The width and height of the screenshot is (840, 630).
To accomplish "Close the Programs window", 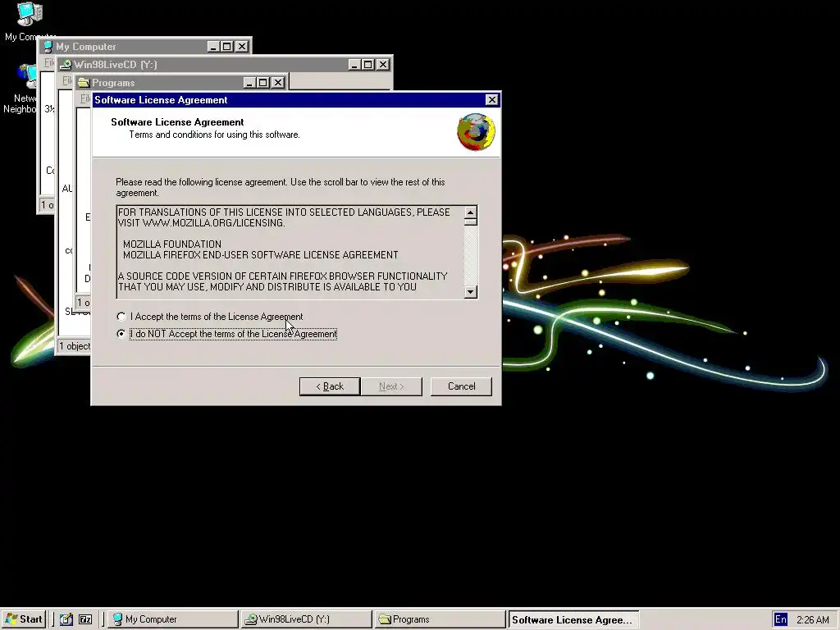I will point(278,83).
